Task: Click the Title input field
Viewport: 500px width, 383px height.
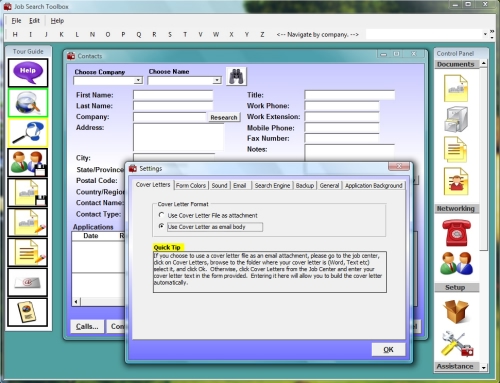Action: (350, 95)
